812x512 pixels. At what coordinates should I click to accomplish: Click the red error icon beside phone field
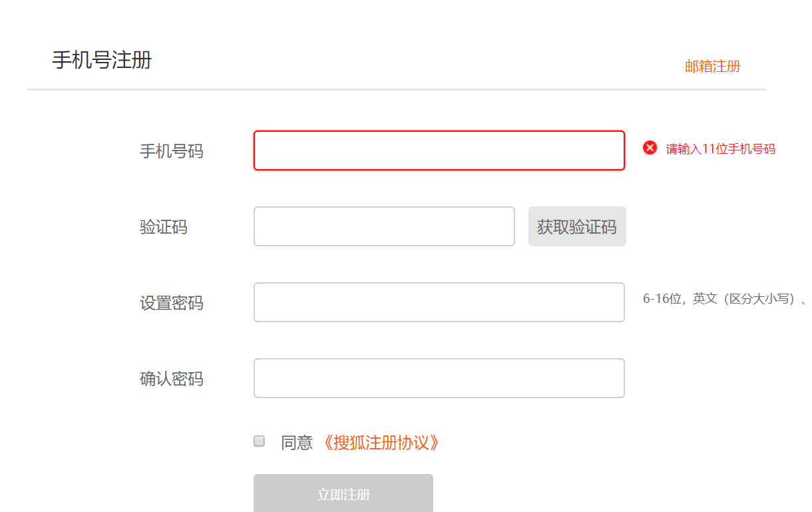(650, 148)
